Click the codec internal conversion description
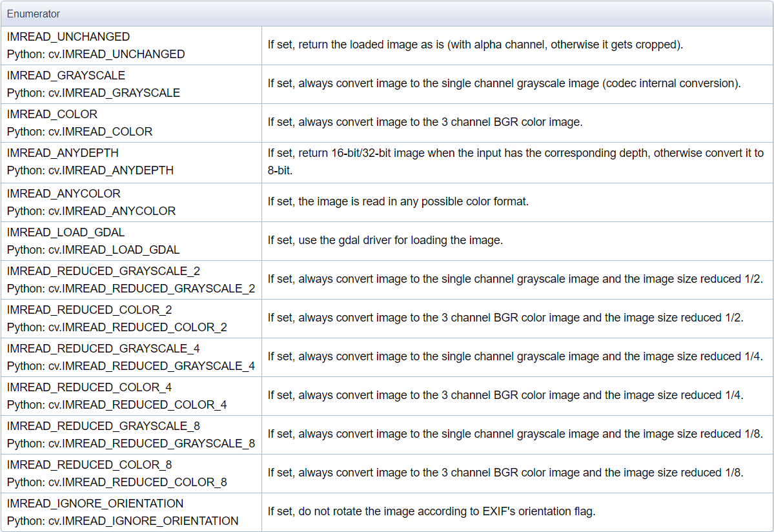The image size is (774, 532). (x=504, y=83)
